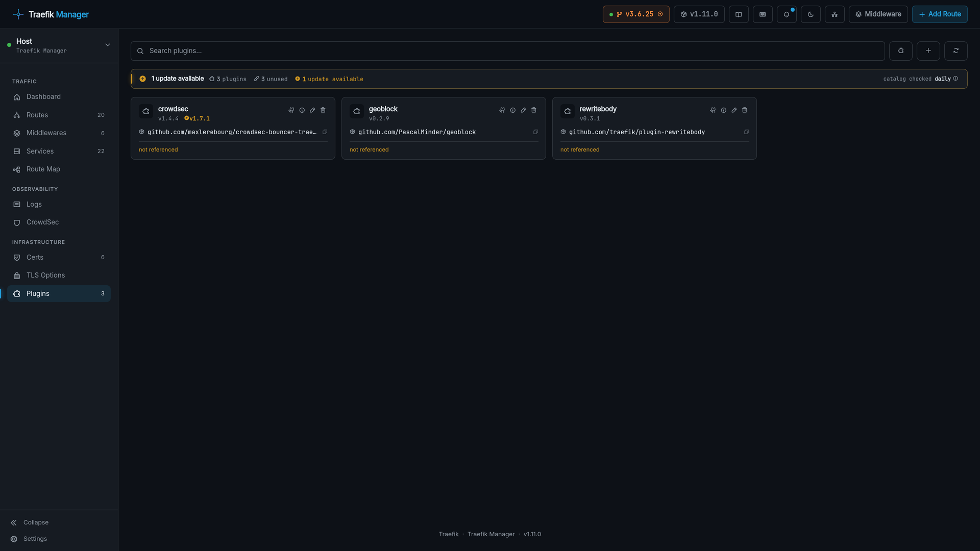
Task: Click the rewritebody plugin name
Action: click(x=598, y=109)
